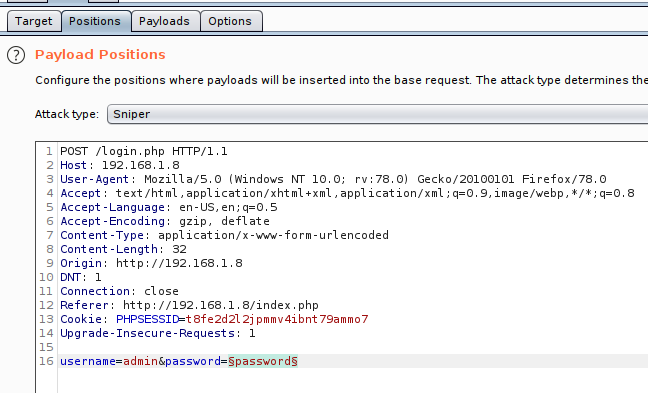Switch to the Payloads tab
Image resolution: width=648 pixels, height=393 pixels.
click(165, 21)
